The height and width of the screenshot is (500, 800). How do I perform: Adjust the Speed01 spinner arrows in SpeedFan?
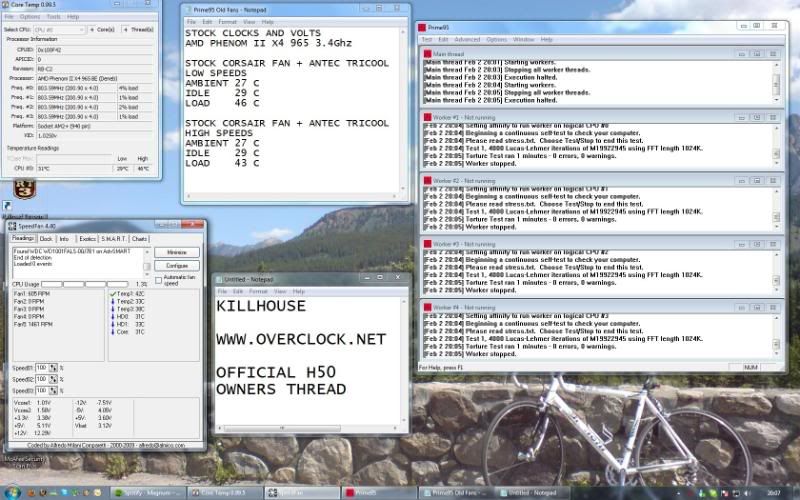(53, 368)
